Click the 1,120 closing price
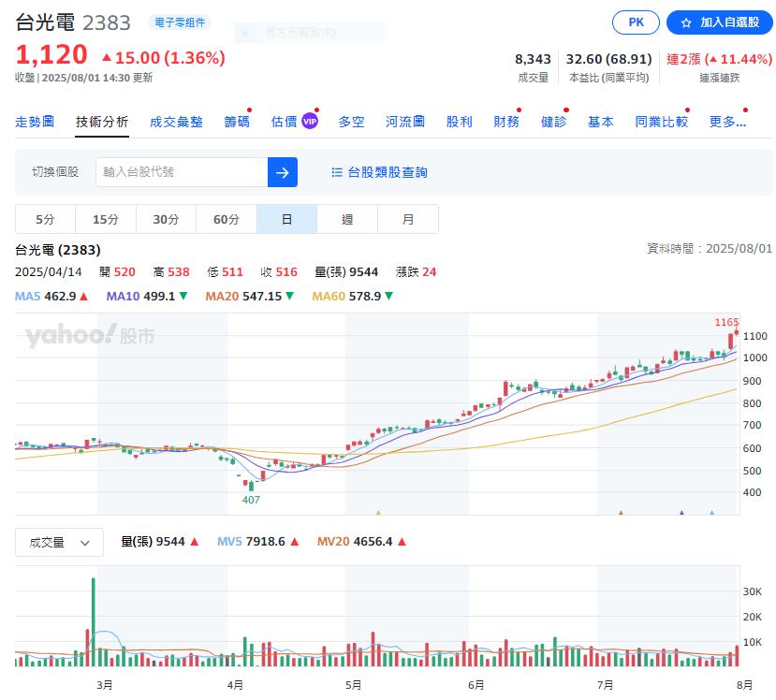This screenshot has height=700, width=776. click(51, 54)
